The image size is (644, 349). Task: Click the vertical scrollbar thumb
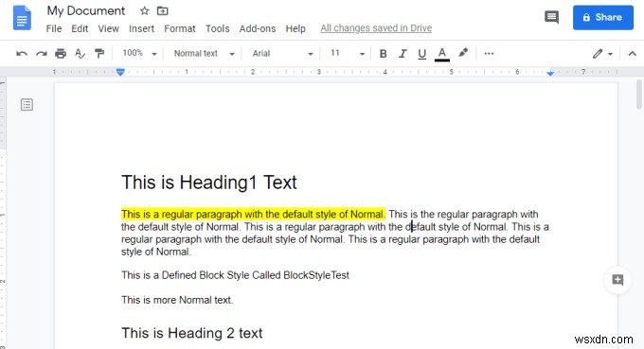click(639, 96)
